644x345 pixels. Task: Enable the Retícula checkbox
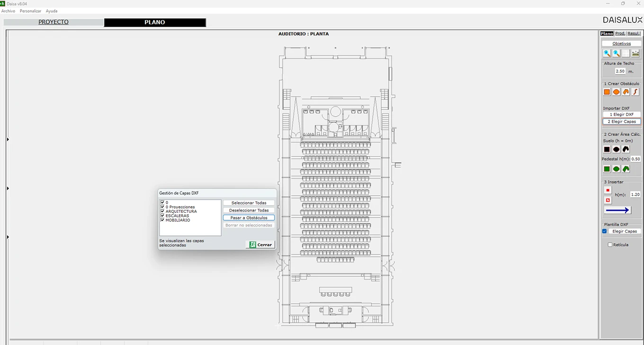pyautogui.click(x=610, y=245)
